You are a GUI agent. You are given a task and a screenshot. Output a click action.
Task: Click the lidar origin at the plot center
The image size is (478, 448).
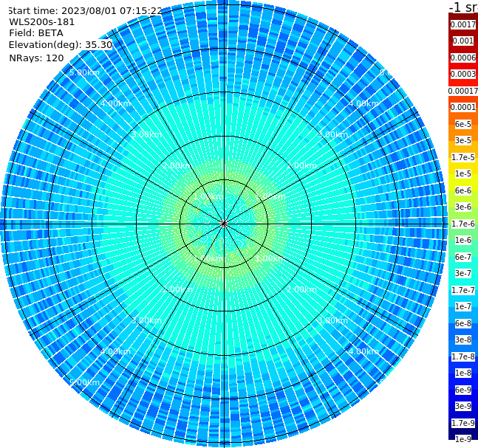[224, 224]
